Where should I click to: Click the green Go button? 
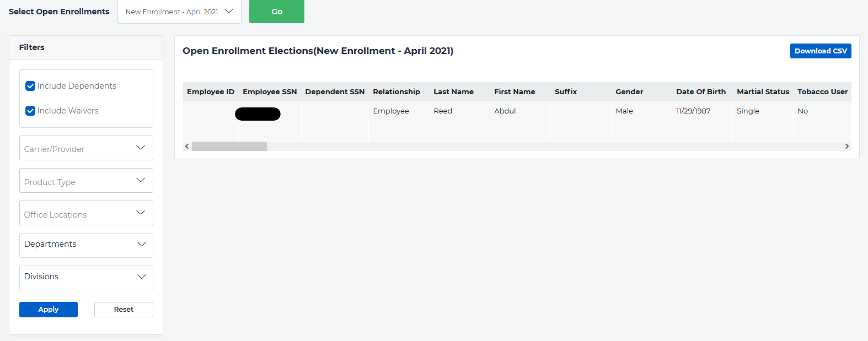coord(277,12)
